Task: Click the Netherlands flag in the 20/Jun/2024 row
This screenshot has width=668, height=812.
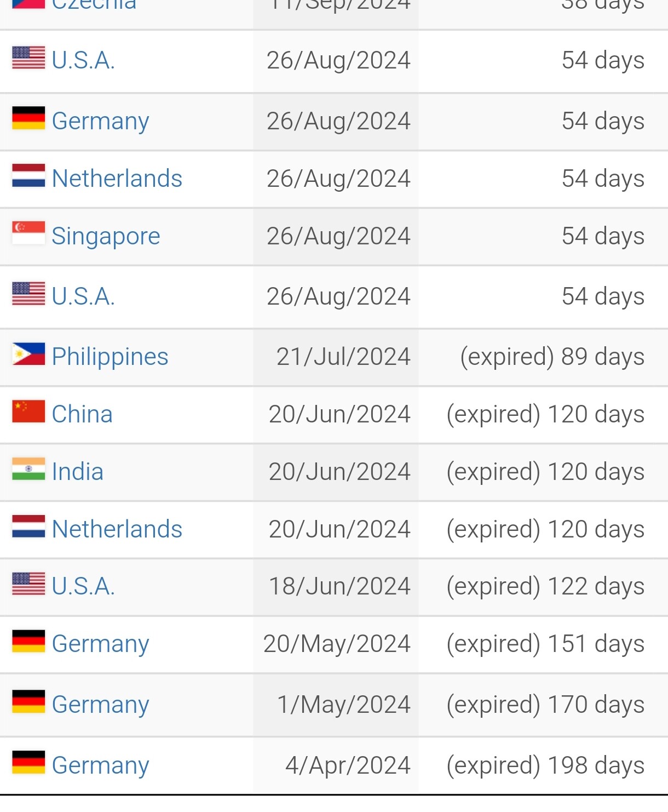Action: pos(28,526)
